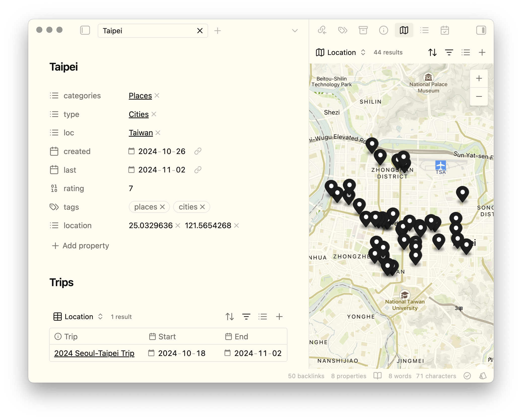Click the Trips table filter icon
522x420 pixels.
[246, 317]
